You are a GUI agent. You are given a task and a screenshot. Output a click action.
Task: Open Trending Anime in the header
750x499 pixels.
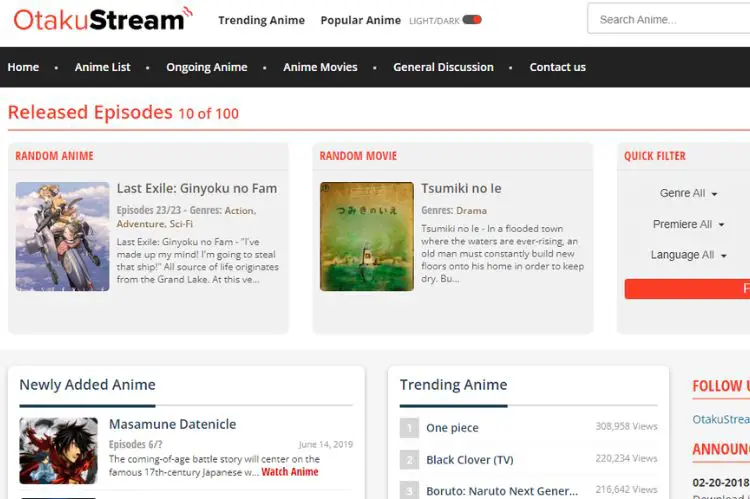point(262,21)
